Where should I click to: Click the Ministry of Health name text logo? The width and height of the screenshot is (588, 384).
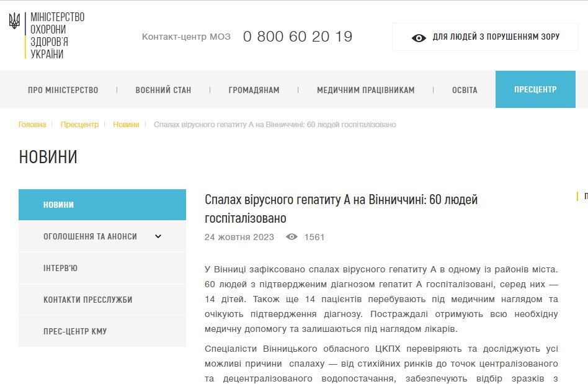[58, 35]
